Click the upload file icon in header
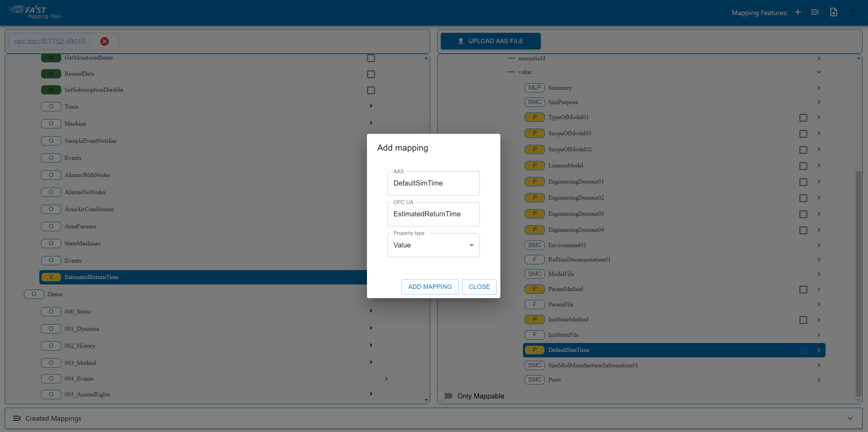 tap(833, 12)
